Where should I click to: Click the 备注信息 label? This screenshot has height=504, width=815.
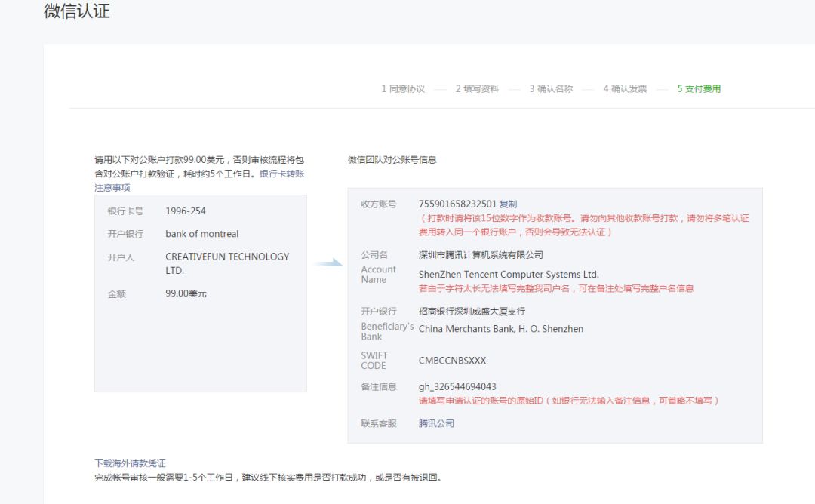(378, 386)
